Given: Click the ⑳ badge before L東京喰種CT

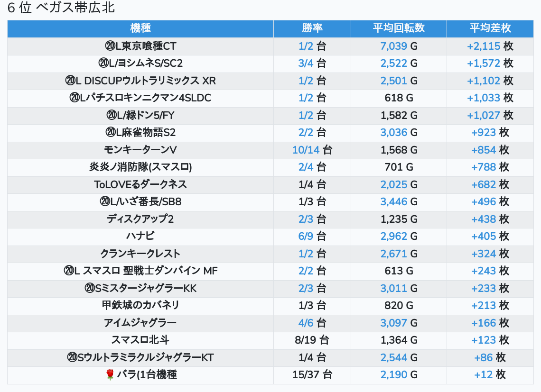Looking at the screenshot, I should pyautogui.click(x=110, y=46).
